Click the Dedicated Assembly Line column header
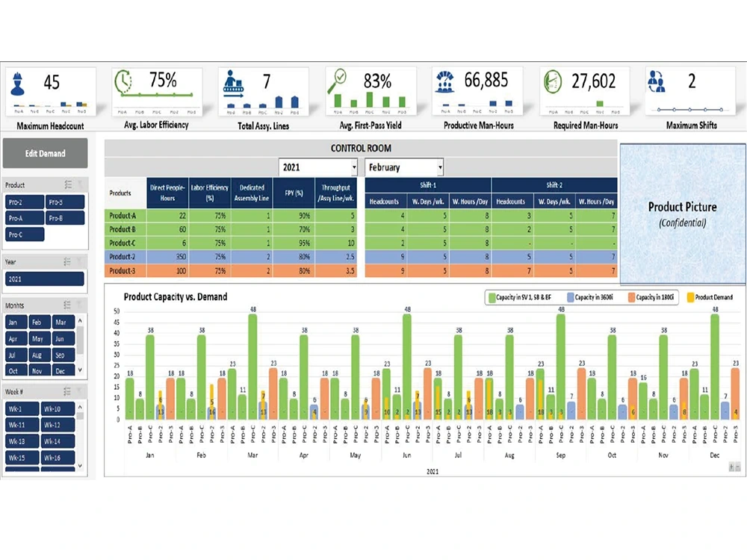The image size is (747, 560). (x=252, y=193)
